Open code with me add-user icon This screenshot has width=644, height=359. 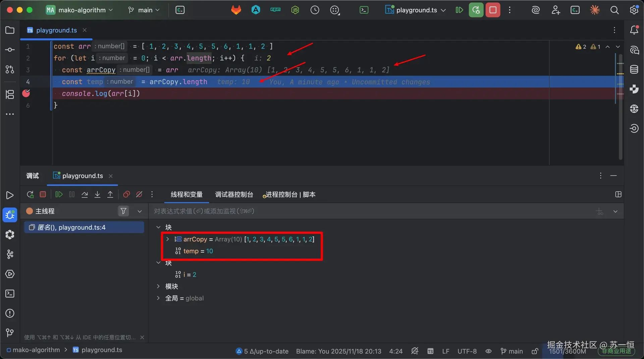(555, 10)
